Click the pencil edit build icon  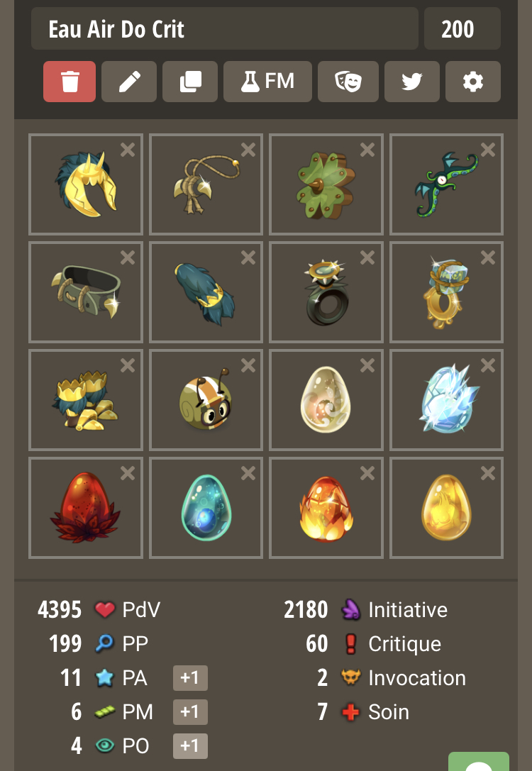click(129, 82)
